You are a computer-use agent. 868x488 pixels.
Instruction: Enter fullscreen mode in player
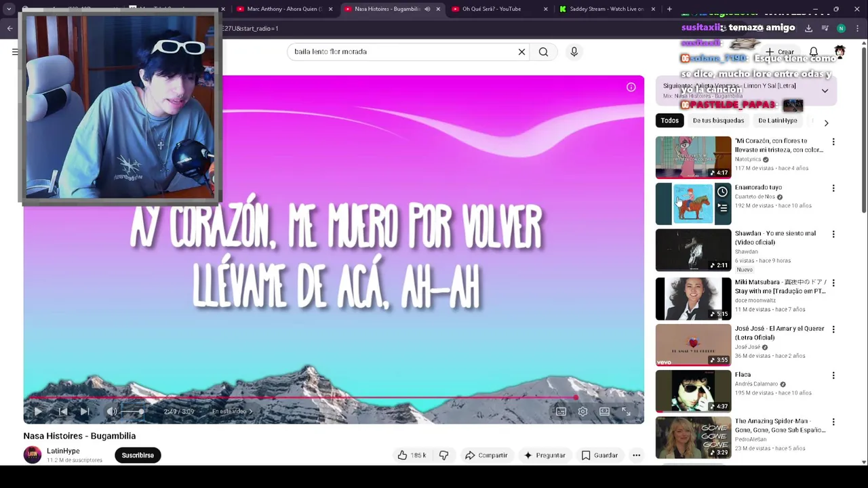(626, 411)
